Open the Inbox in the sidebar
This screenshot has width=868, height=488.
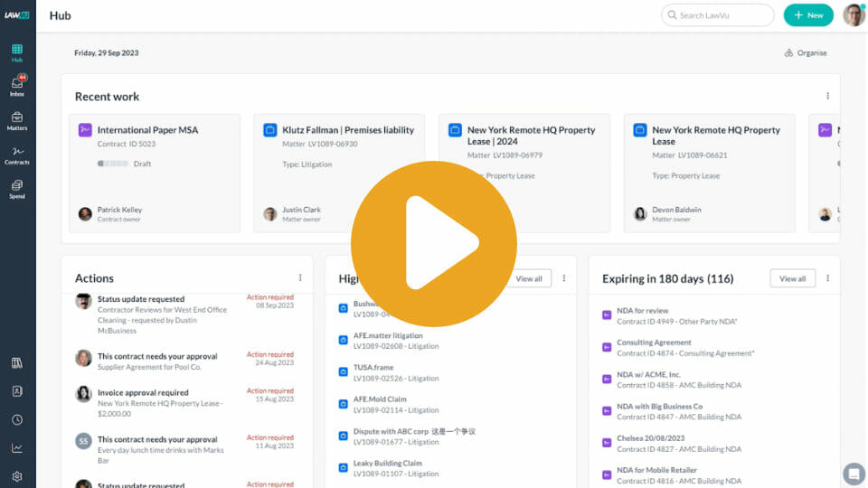[x=17, y=87]
